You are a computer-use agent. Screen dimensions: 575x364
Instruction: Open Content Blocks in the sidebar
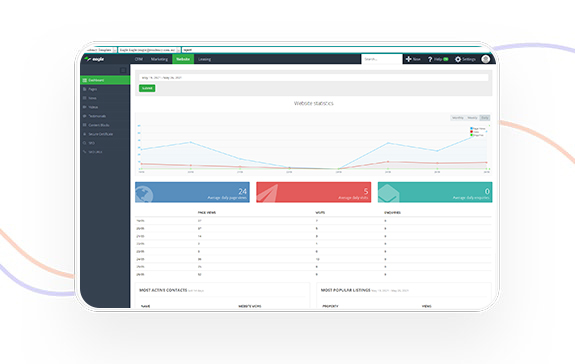click(x=105, y=125)
